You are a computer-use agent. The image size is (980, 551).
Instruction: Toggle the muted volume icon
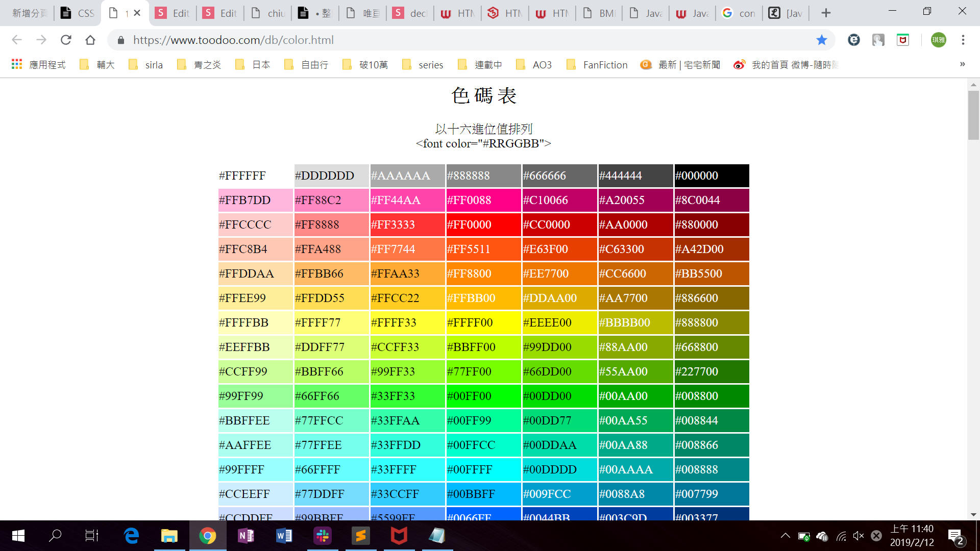click(859, 536)
